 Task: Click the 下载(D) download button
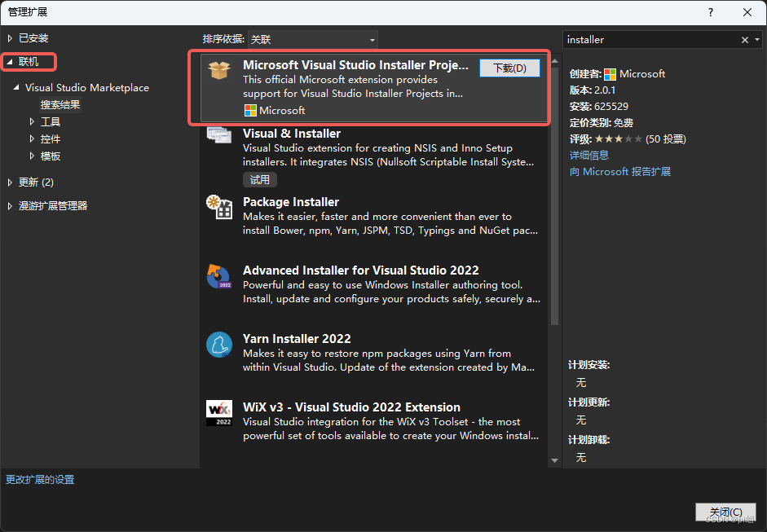pyautogui.click(x=509, y=68)
